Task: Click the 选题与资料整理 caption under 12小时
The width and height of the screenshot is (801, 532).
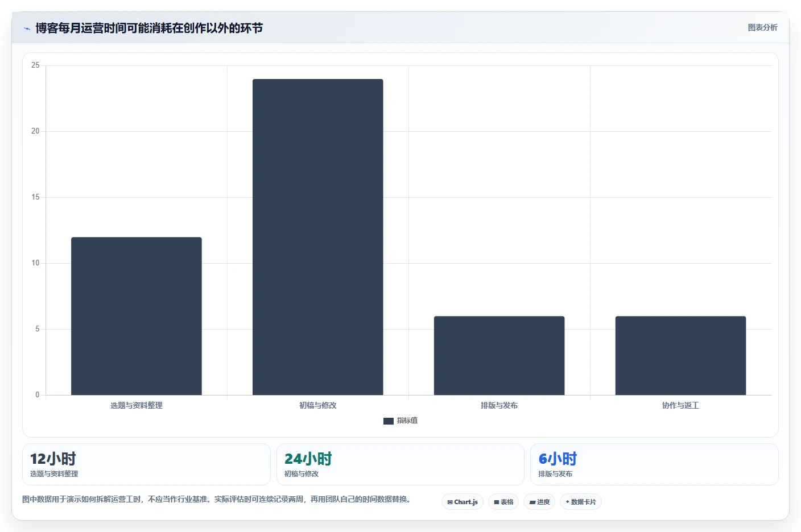Action: coord(54,474)
